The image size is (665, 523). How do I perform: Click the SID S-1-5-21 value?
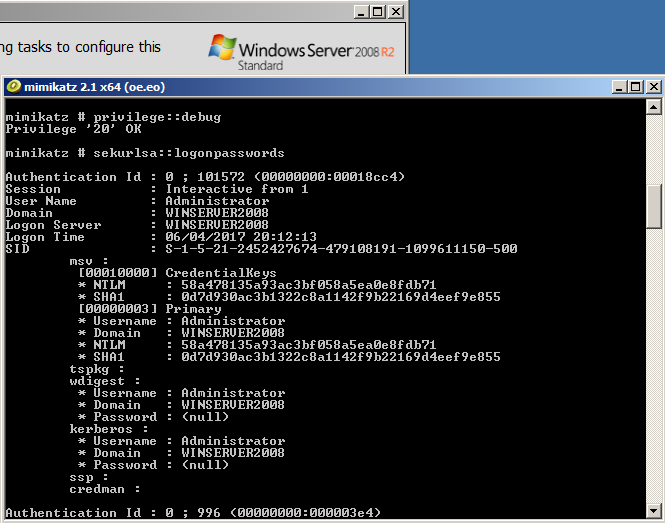pos(341,249)
